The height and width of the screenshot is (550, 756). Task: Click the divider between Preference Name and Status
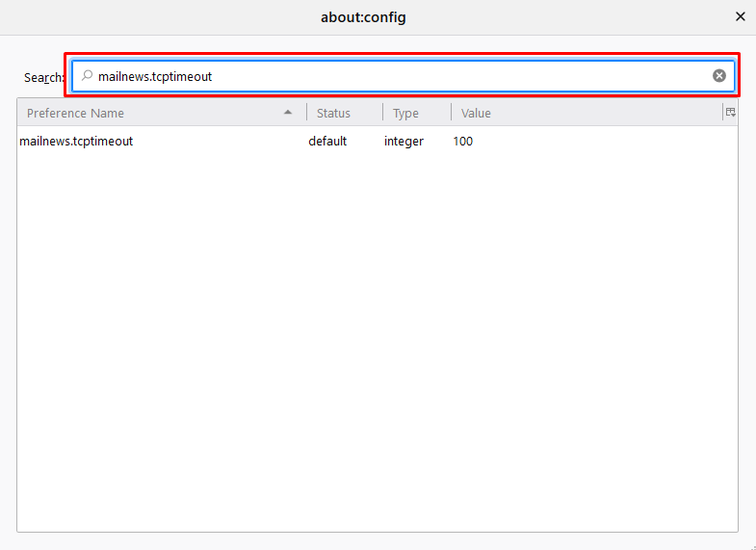click(306, 113)
